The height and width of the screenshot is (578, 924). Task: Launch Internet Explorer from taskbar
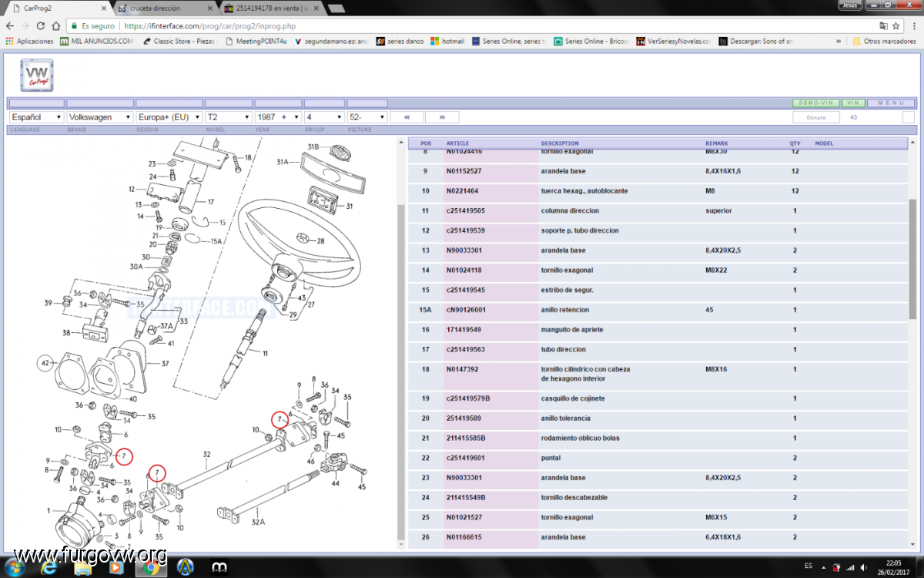tap(49, 567)
